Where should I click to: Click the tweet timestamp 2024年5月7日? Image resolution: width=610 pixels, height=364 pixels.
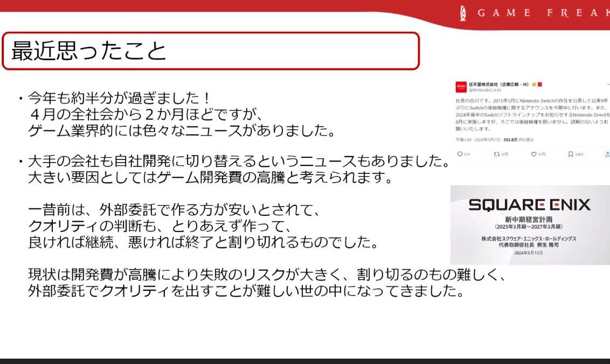click(x=488, y=139)
